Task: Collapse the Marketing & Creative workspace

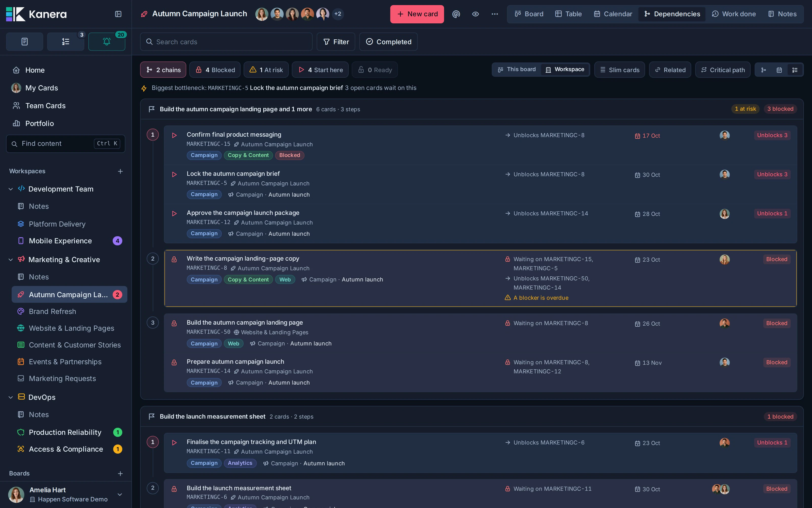Action: pos(11,260)
